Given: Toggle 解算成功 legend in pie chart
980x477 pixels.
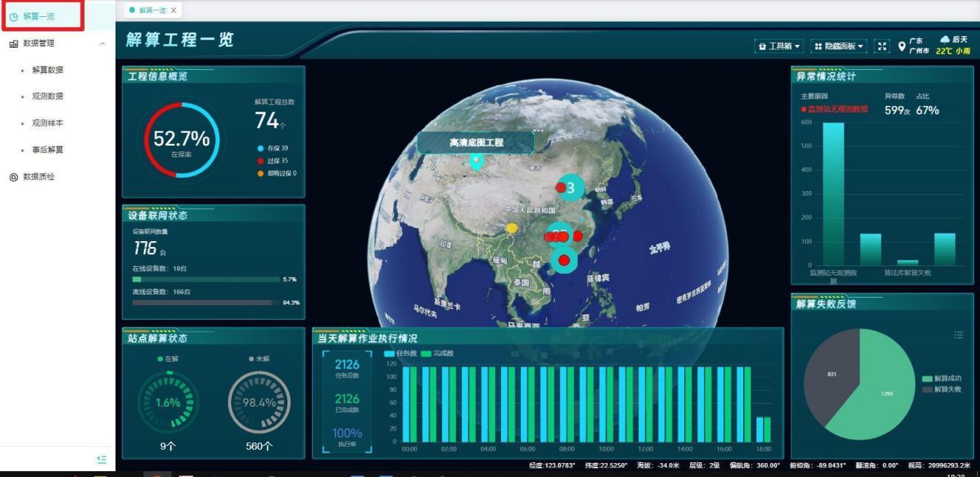Looking at the screenshot, I should click(x=942, y=379).
